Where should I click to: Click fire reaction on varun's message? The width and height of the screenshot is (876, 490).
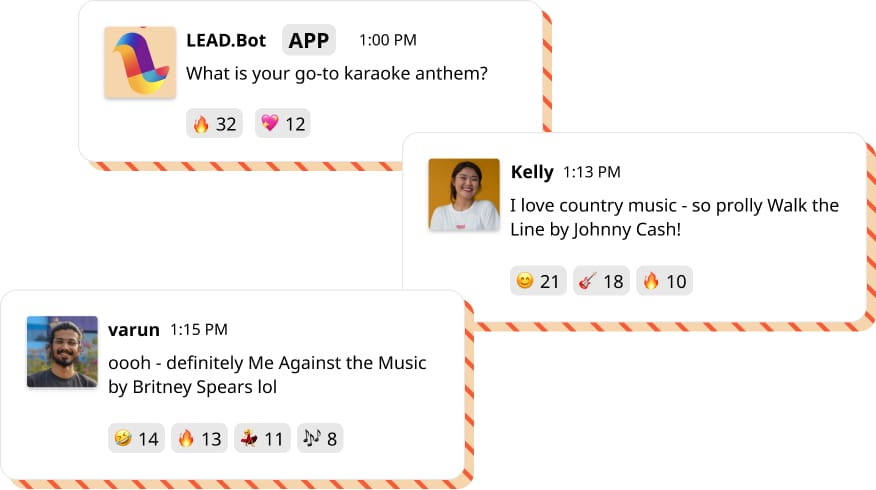(x=199, y=438)
